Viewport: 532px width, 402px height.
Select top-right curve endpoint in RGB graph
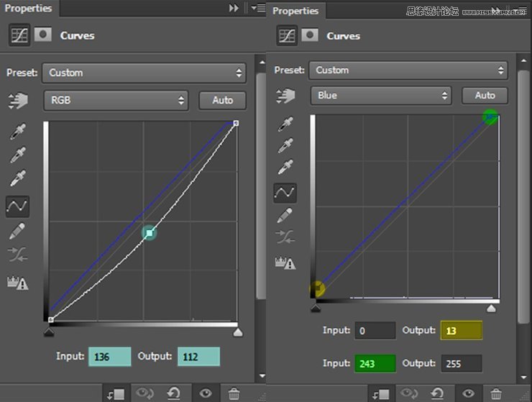236,123
